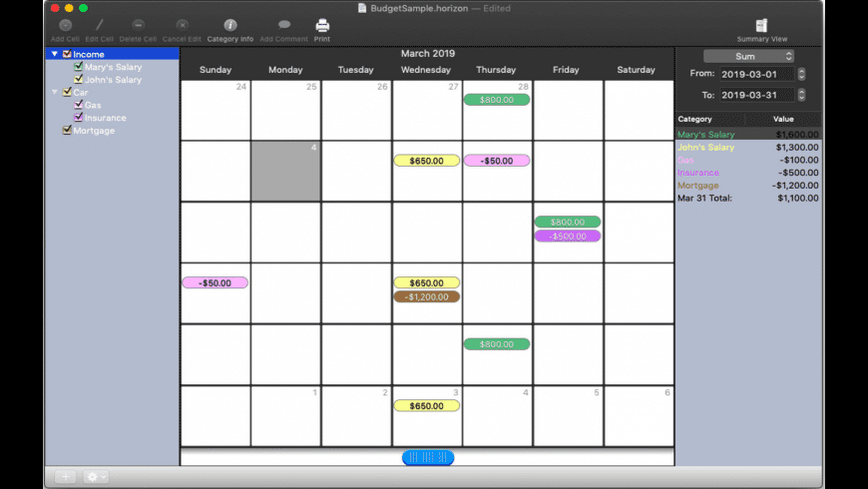Click the blue calendar grip handle

point(428,457)
